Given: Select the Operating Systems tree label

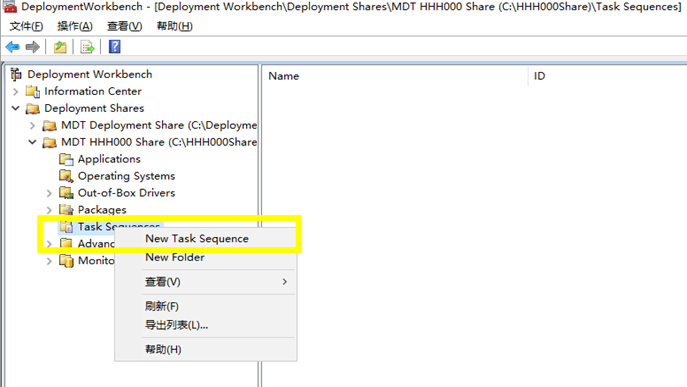Looking at the screenshot, I should [126, 176].
